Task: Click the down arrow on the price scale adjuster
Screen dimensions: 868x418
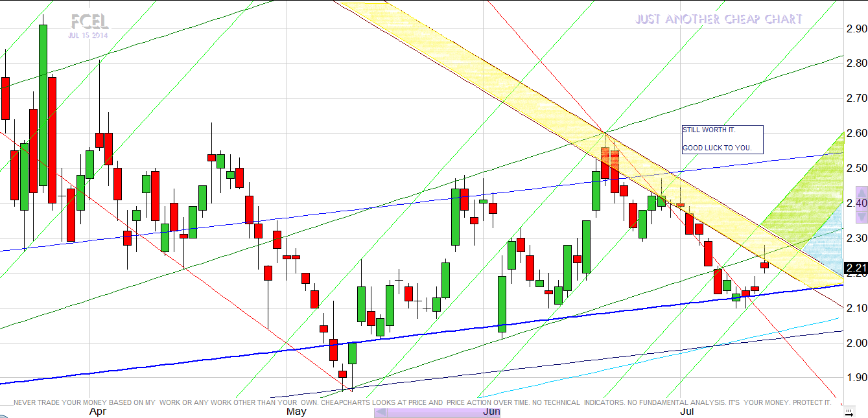Action: 862,211
